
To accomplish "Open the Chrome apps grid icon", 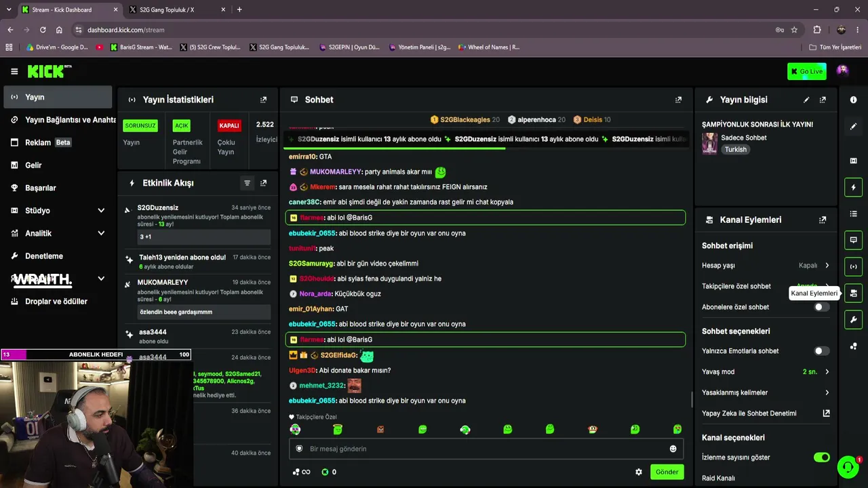I will [x=9, y=47].
